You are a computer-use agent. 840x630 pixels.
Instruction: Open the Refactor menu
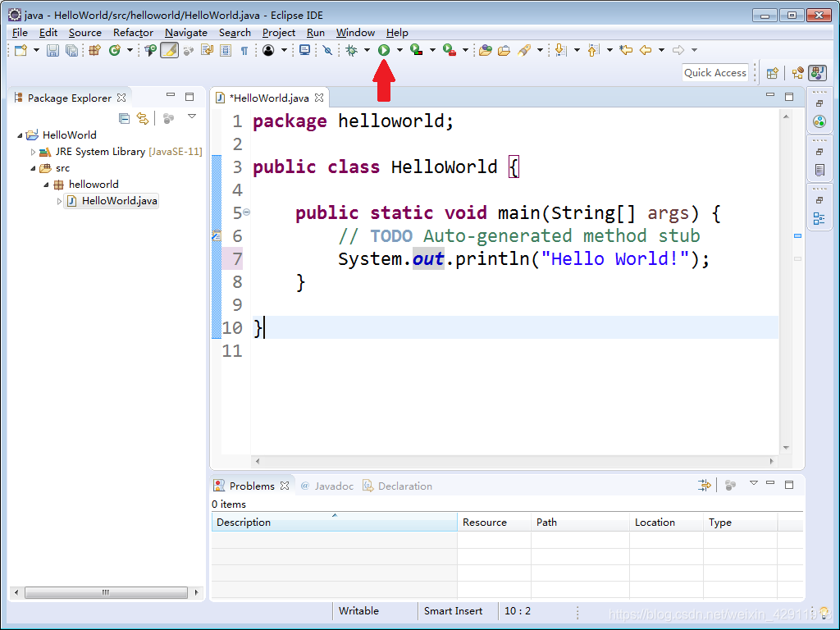(x=133, y=33)
